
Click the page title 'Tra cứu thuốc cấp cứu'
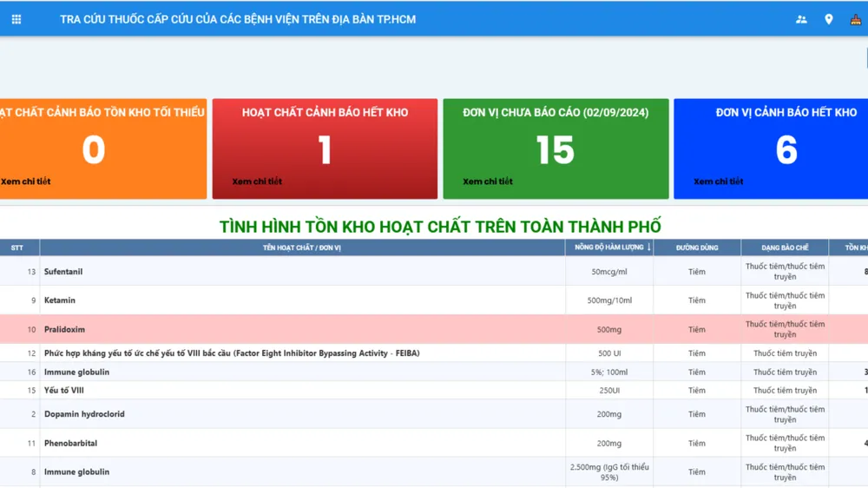(238, 19)
